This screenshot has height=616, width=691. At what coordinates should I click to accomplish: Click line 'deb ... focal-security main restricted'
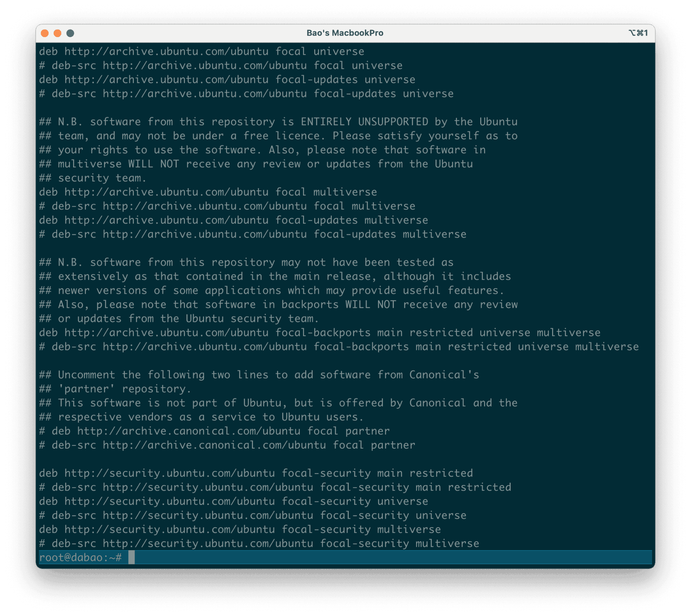tap(256, 473)
